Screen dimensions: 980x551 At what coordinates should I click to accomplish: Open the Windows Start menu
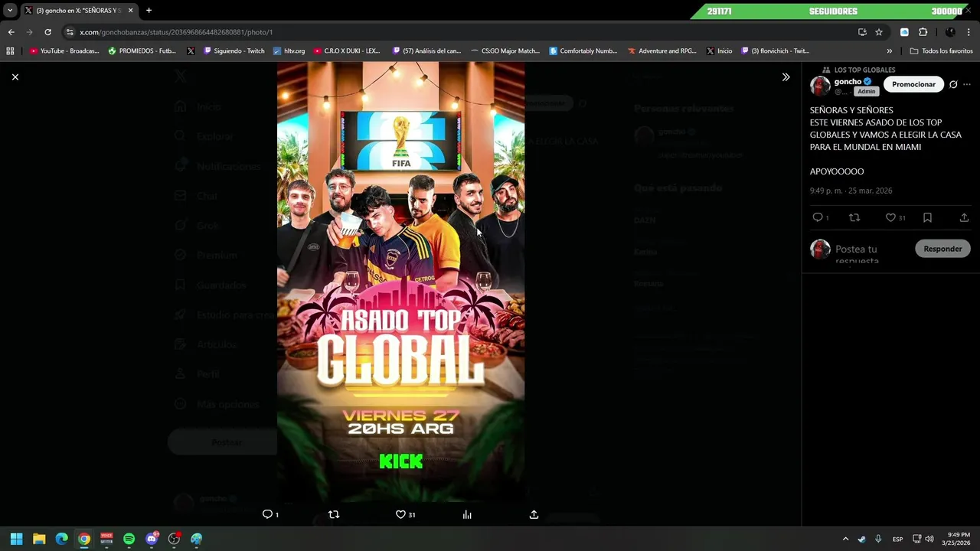[x=16, y=539]
